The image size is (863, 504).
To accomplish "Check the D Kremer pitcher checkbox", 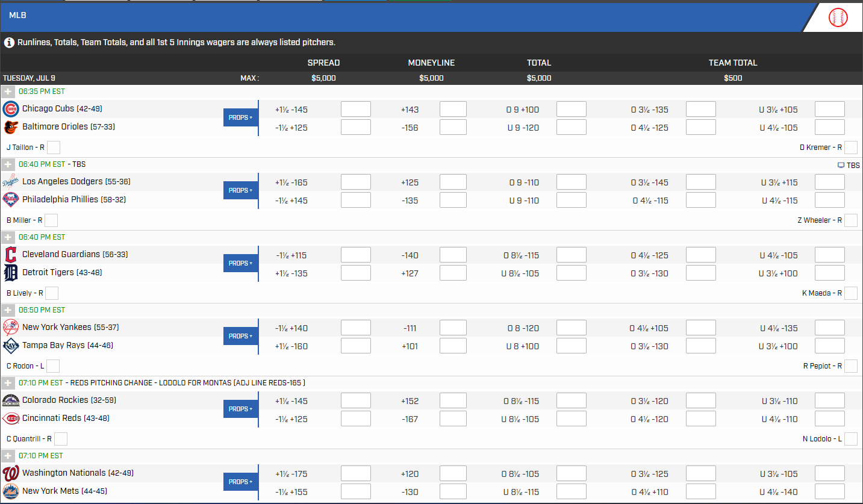I will click(851, 148).
